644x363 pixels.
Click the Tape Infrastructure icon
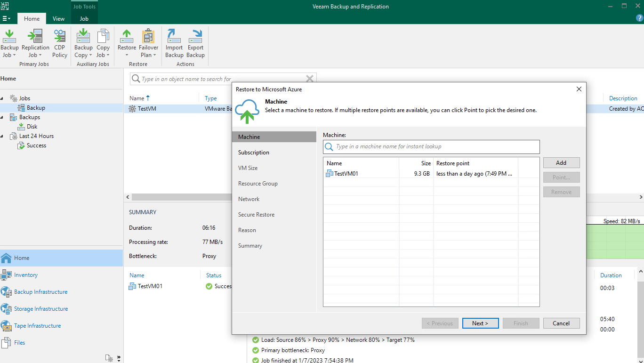click(6, 326)
